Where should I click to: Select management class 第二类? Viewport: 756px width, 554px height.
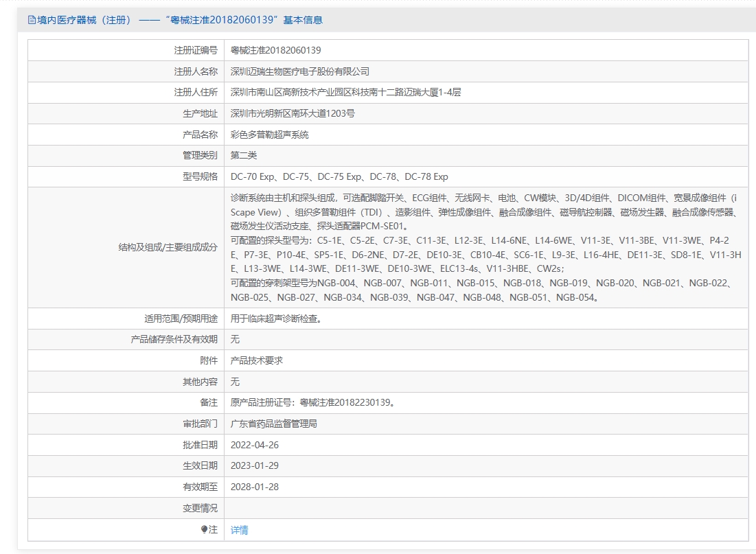tap(244, 155)
